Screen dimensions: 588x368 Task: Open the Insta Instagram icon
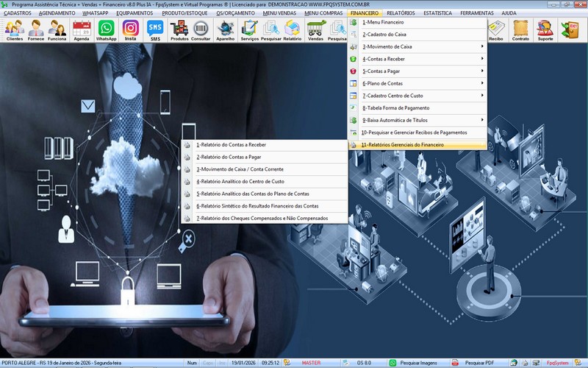pos(130,30)
